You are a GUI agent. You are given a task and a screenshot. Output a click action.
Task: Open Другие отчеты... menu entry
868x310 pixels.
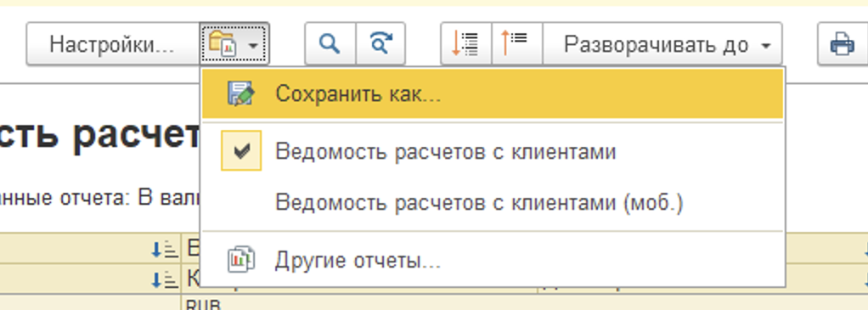click(x=493, y=260)
